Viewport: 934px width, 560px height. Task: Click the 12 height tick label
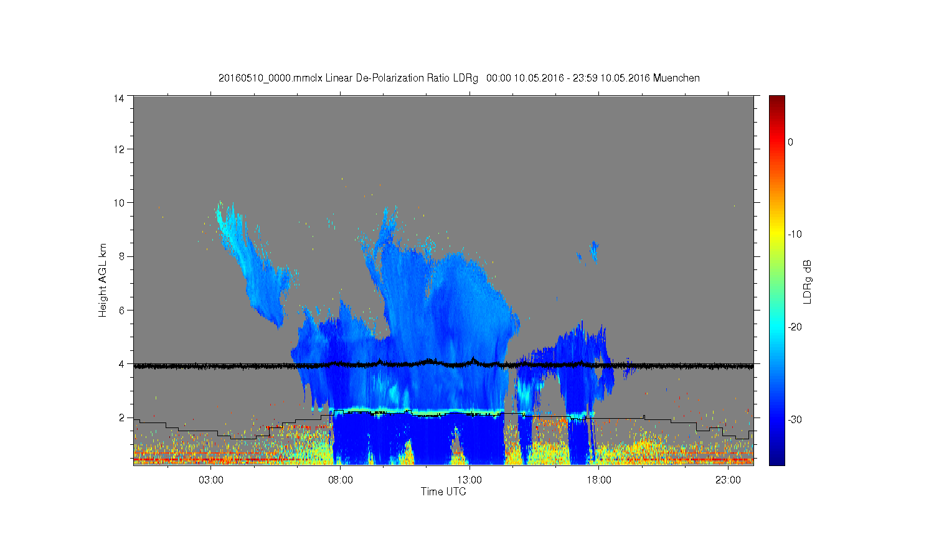click(x=119, y=149)
